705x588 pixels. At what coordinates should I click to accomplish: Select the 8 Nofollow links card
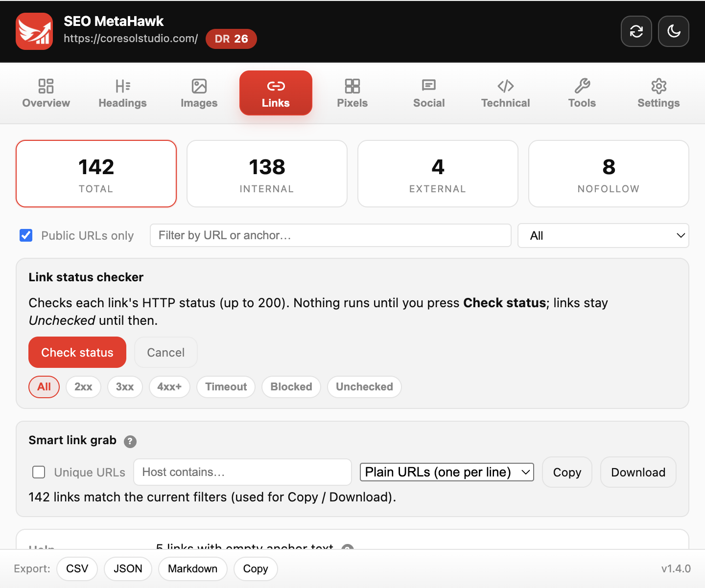click(609, 174)
